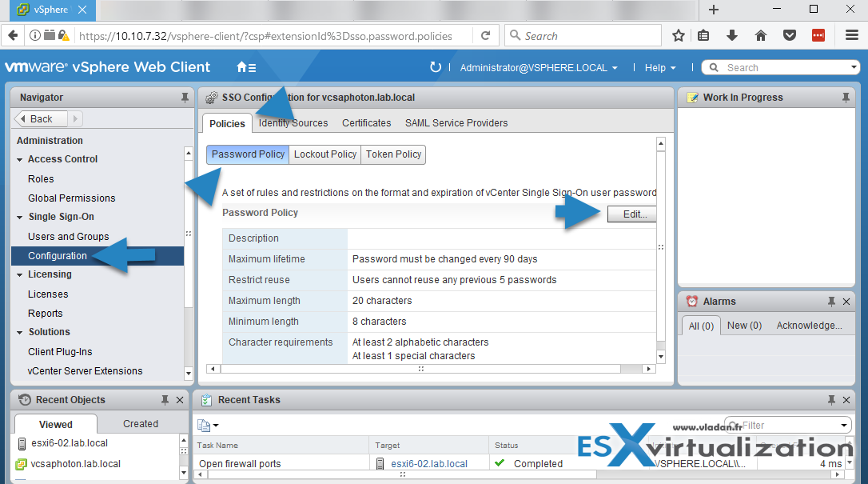Pin the Alarms panel
Screen dimensions: 868x484
click(x=831, y=302)
